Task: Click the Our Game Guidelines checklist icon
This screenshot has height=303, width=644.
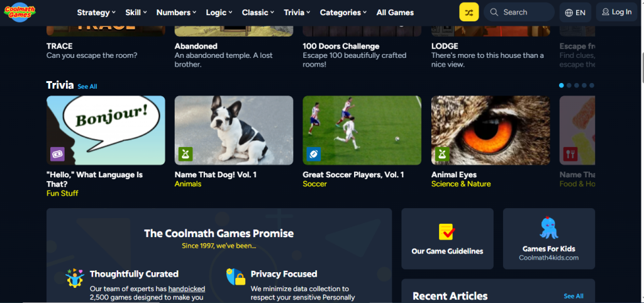Action: point(447,232)
